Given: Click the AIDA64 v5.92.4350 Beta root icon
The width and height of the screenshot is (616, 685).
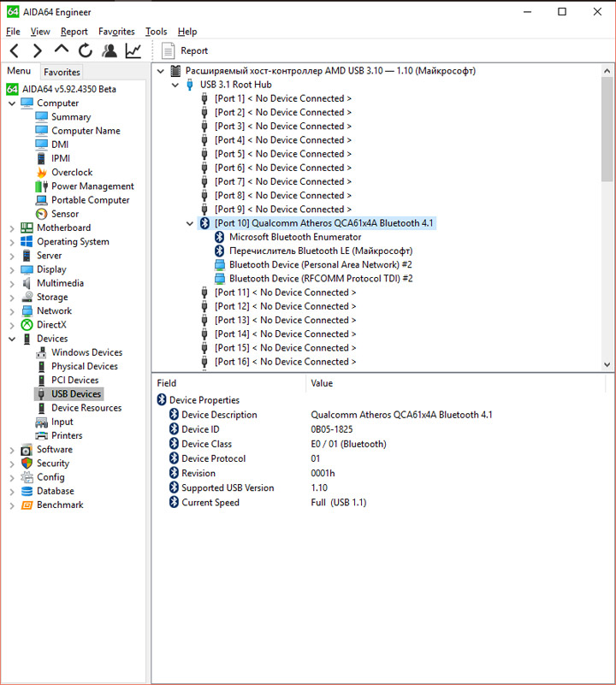Looking at the screenshot, I should point(12,89).
